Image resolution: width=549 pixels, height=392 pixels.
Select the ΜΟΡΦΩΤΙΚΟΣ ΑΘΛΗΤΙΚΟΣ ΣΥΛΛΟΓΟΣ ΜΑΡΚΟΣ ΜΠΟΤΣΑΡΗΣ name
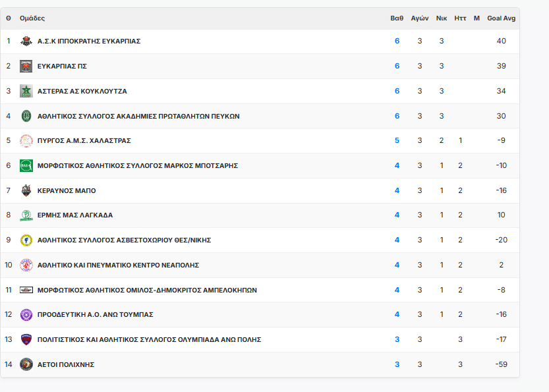tap(138, 165)
